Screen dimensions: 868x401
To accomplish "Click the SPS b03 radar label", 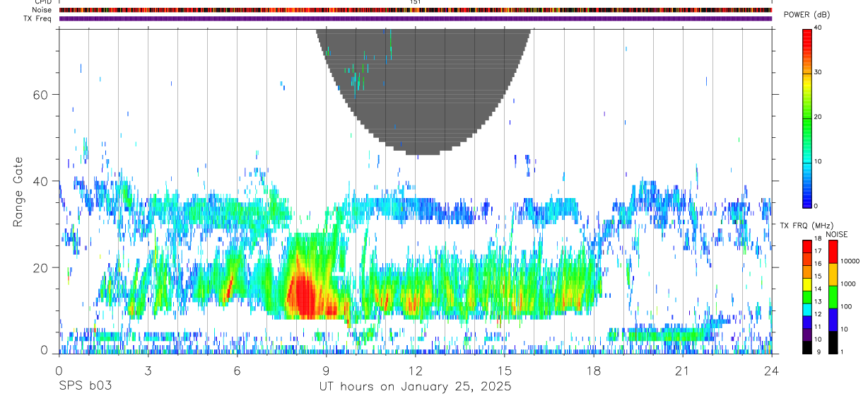I will [85, 387].
